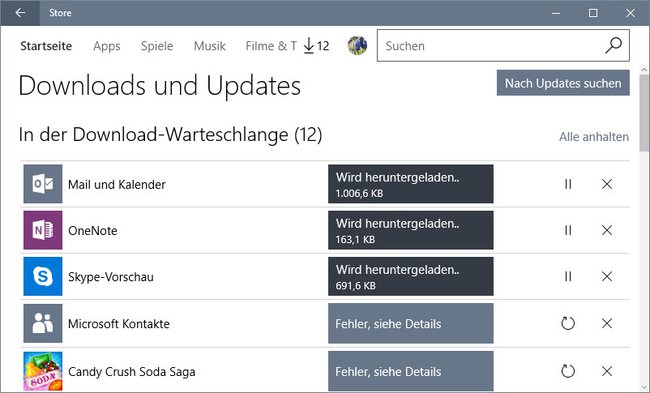
Task: Remove Candy Crush Soda Saga from queue
Action: (607, 371)
